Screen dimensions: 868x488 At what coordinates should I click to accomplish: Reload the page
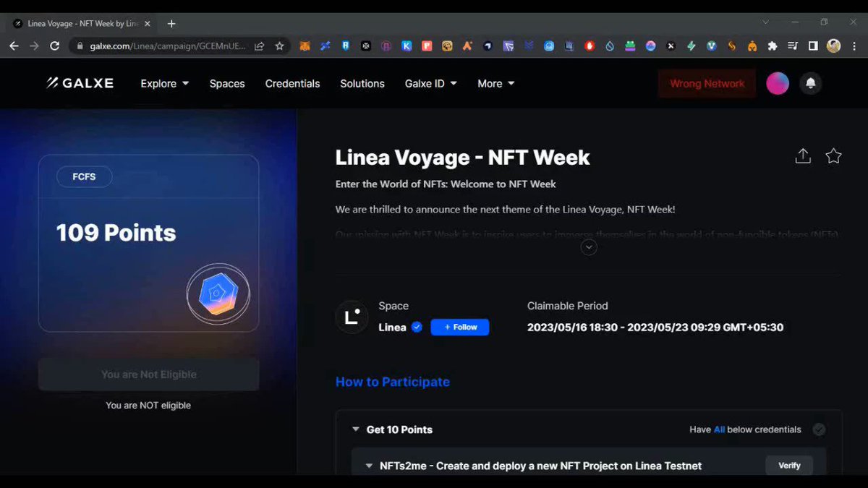54,46
